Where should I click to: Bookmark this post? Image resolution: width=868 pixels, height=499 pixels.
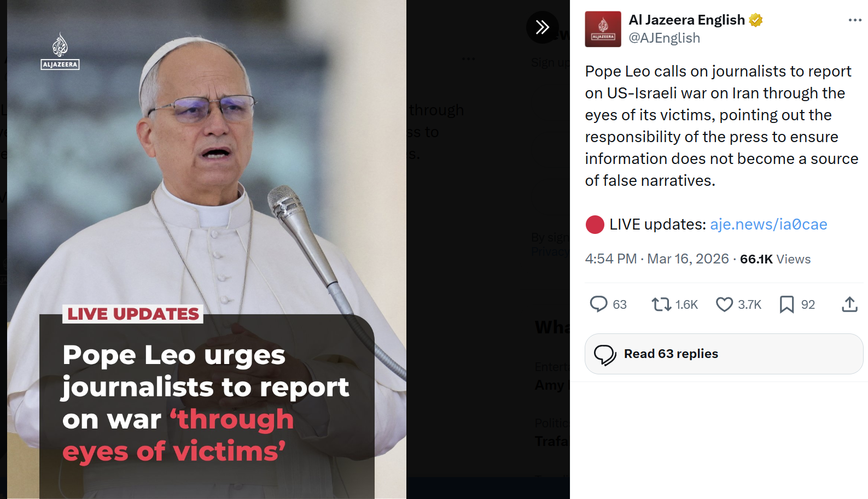(787, 304)
